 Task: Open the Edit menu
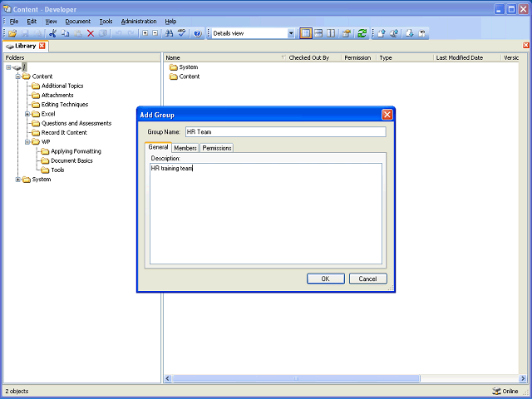coord(32,22)
